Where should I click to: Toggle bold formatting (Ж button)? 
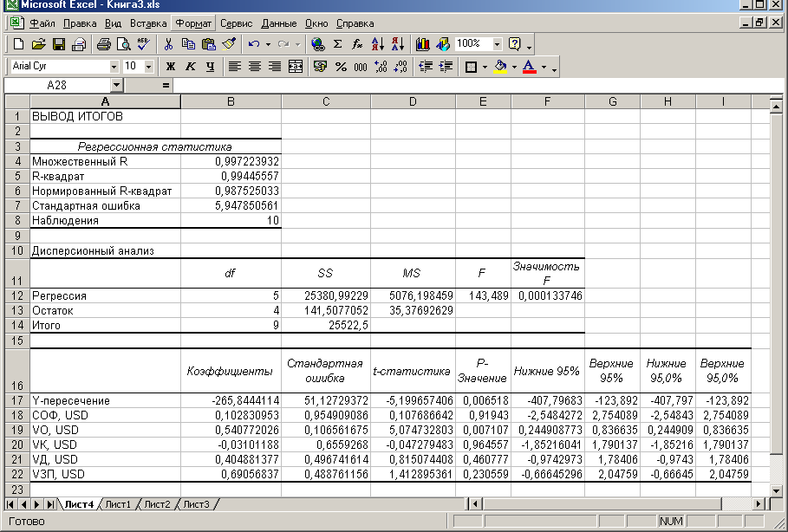click(171, 66)
